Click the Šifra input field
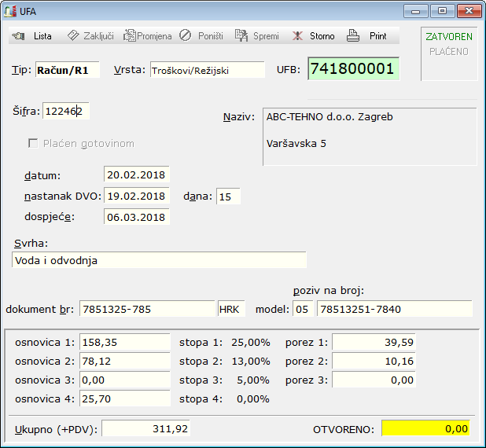 click(x=66, y=112)
